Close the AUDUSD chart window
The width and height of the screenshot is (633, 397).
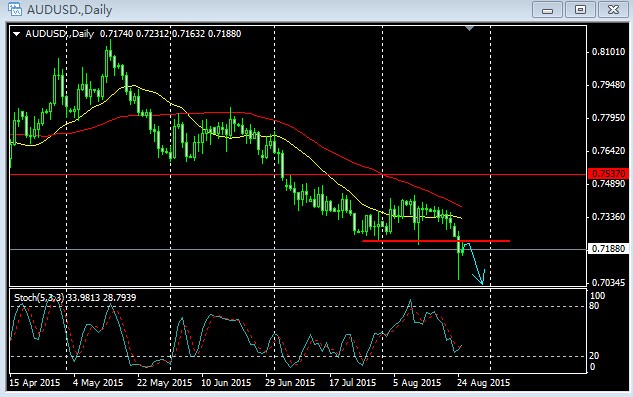(x=613, y=10)
